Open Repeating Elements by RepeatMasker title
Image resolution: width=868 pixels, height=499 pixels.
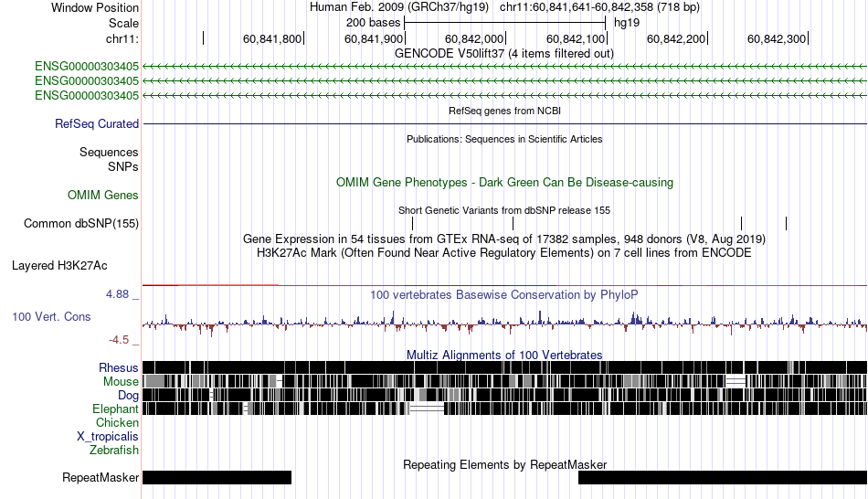pyautogui.click(x=504, y=464)
